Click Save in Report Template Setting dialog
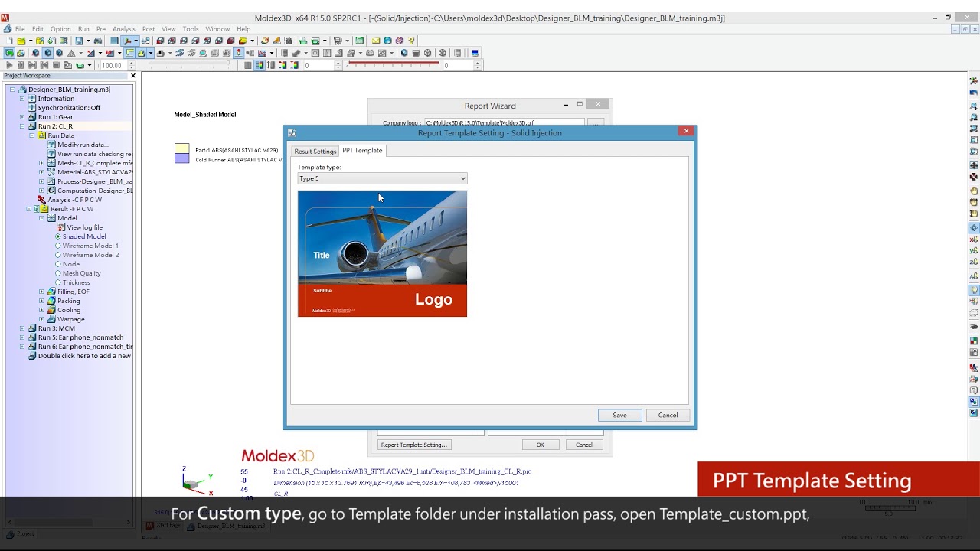 619,415
